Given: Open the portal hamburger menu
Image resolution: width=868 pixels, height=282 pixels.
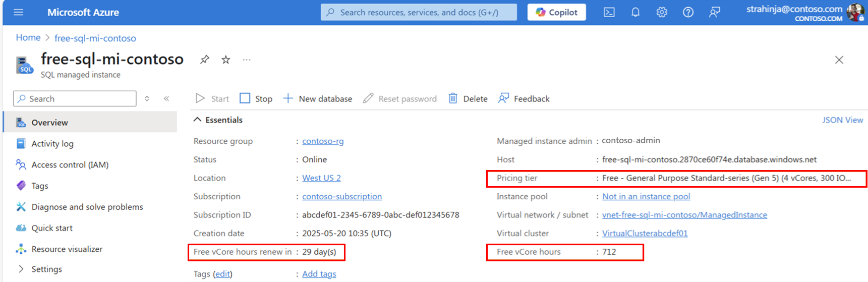Looking at the screenshot, I should pos(18,12).
